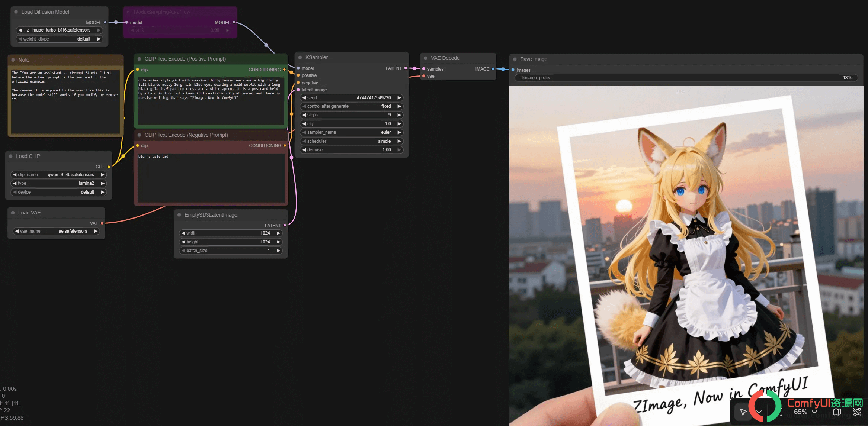Click the filename_prefix field in Save Image
Screen dimensions: 868x426
point(686,78)
